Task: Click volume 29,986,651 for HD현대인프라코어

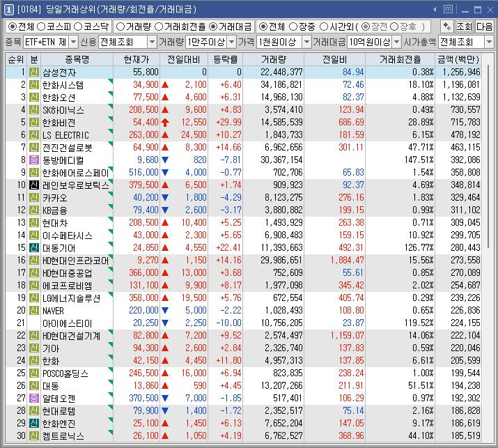Action: 281,260
